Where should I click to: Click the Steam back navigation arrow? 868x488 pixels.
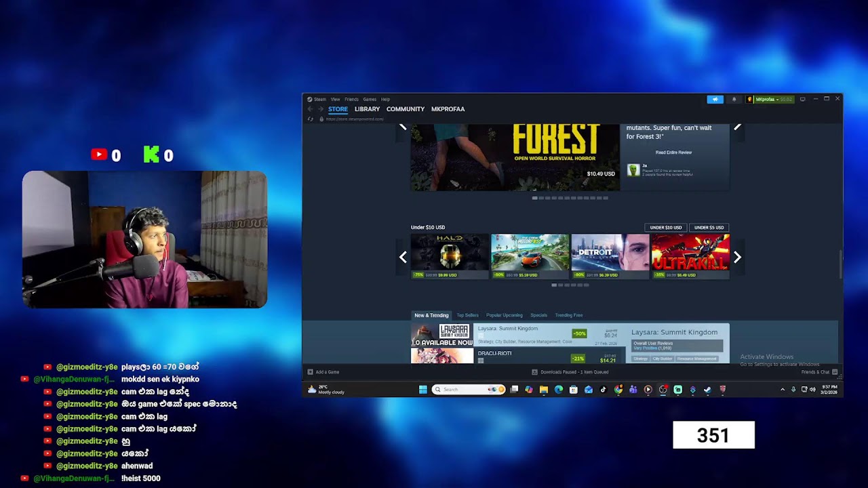point(311,109)
